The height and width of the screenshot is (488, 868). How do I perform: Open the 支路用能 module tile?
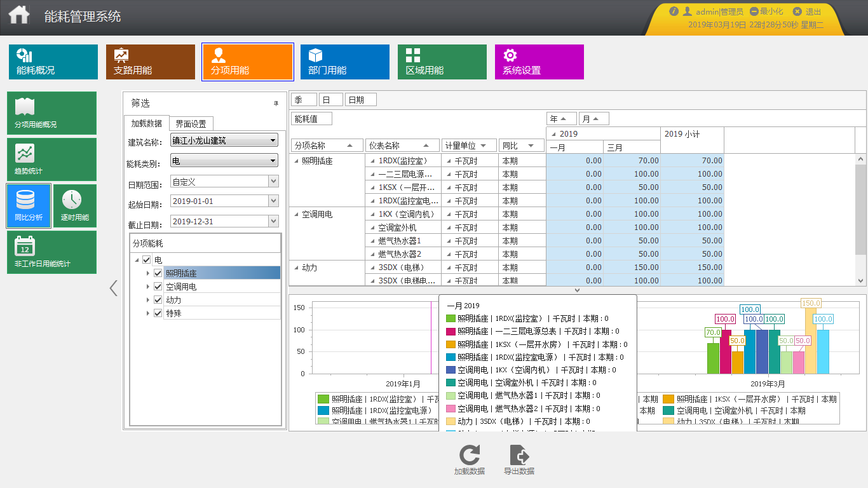point(151,62)
